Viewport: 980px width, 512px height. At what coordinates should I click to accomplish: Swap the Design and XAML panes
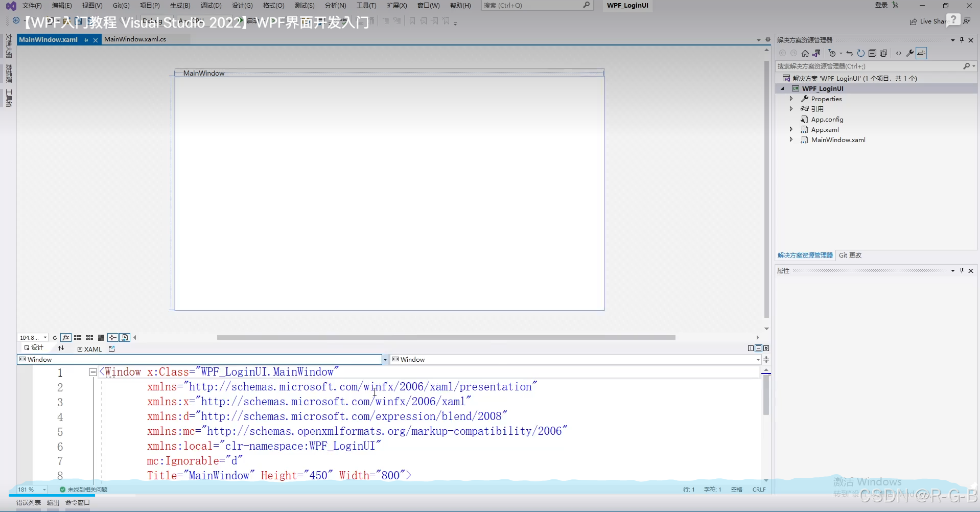tap(61, 348)
